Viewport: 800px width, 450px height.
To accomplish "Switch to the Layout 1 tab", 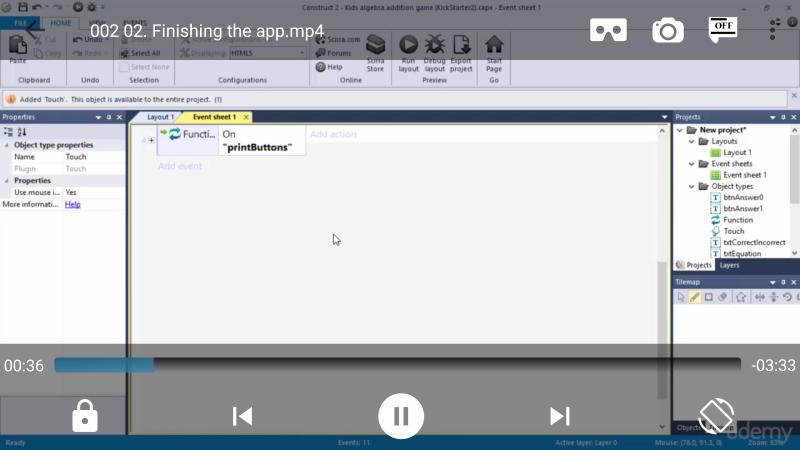I will coord(160,117).
